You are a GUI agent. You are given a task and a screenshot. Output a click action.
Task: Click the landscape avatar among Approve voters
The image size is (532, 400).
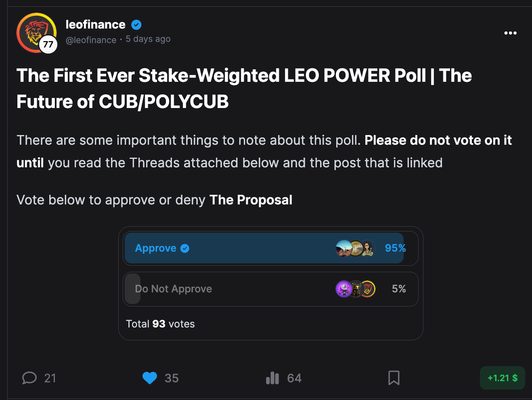[x=343, y=248]
